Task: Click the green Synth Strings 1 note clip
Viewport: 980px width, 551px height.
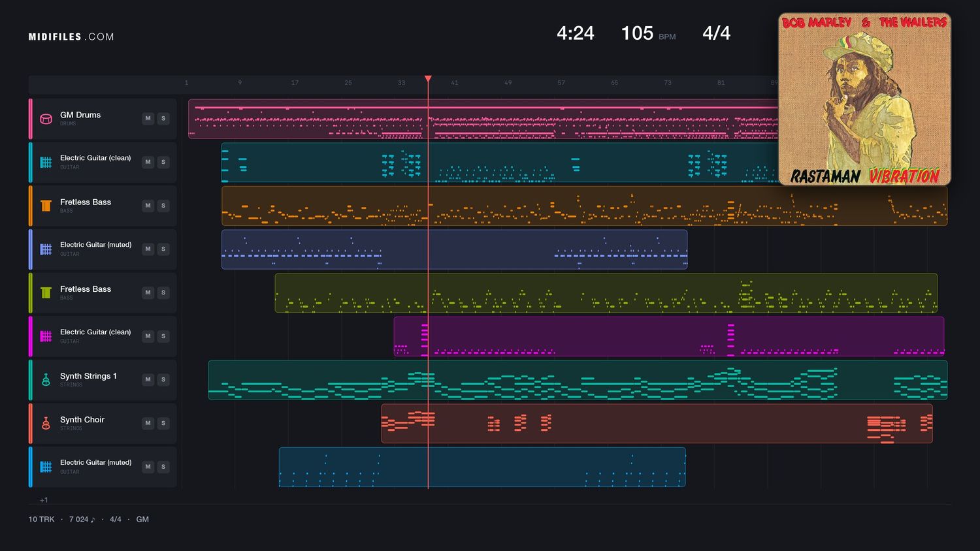Action: (x=578, y=379)
